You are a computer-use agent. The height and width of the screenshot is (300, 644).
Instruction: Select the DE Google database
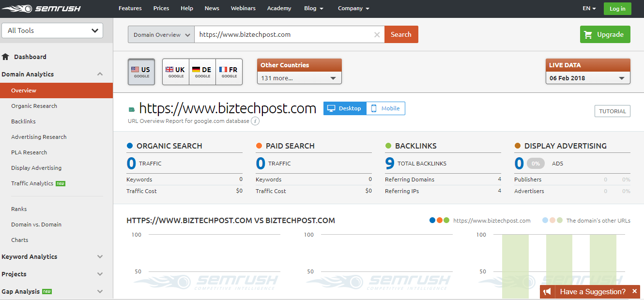pos(202,72)
